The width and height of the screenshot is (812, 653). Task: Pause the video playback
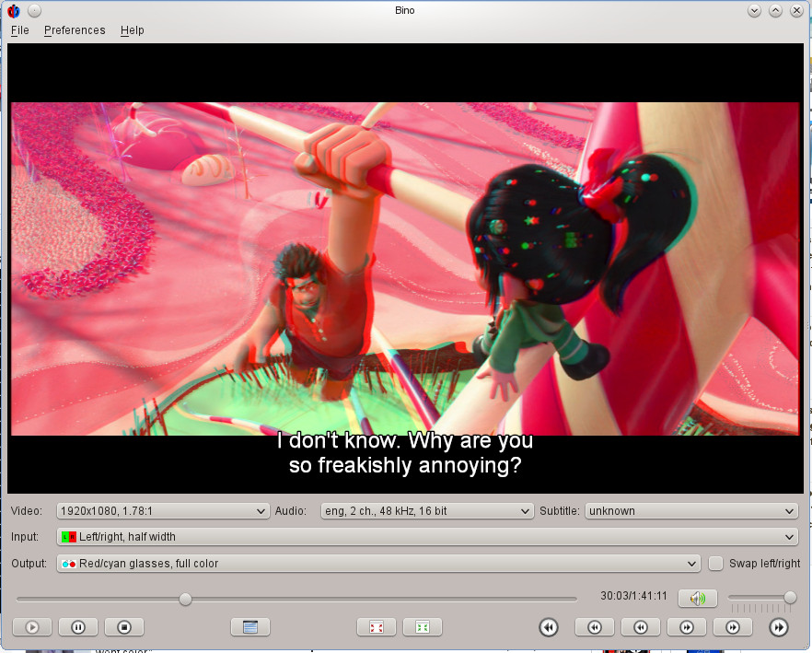(78, 627)
